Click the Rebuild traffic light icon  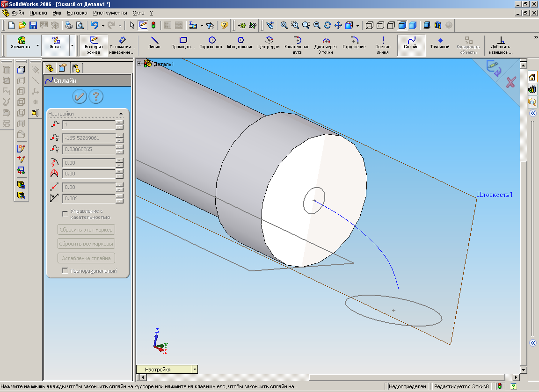point(153,25)
